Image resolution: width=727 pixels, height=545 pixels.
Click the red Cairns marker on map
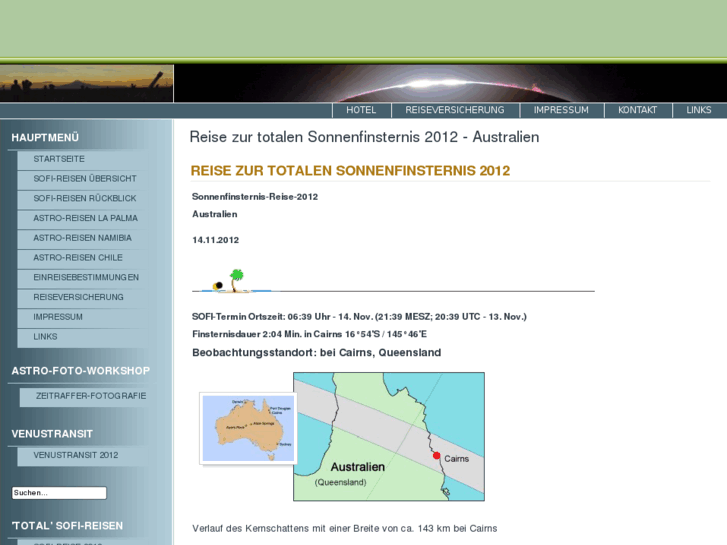(x=436, y=456)
